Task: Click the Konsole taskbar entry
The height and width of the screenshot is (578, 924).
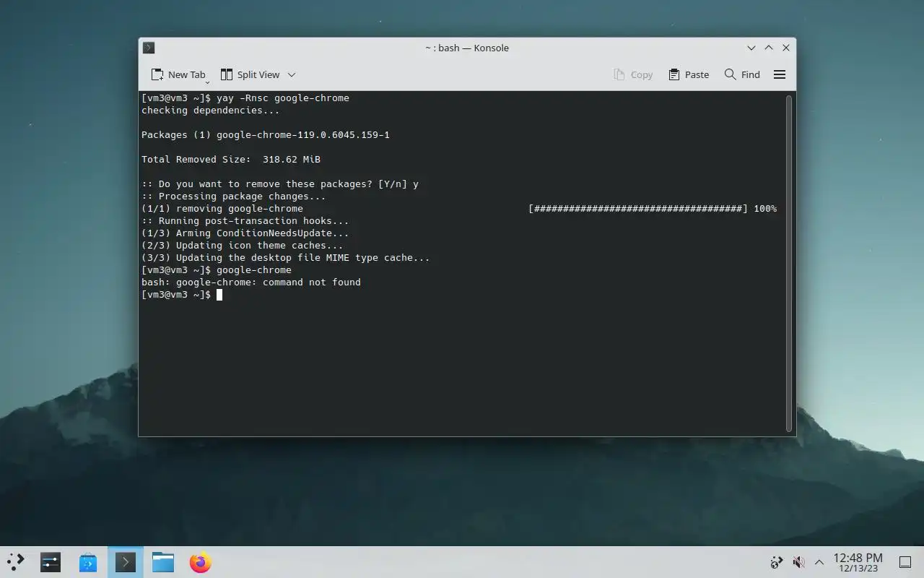Action: (126, 562)
